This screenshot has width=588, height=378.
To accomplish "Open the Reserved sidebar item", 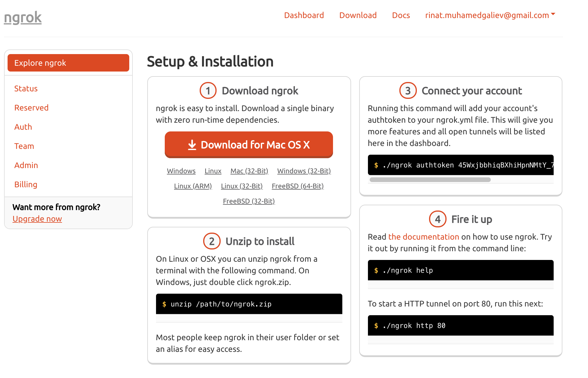I will (x=31, y=108).
